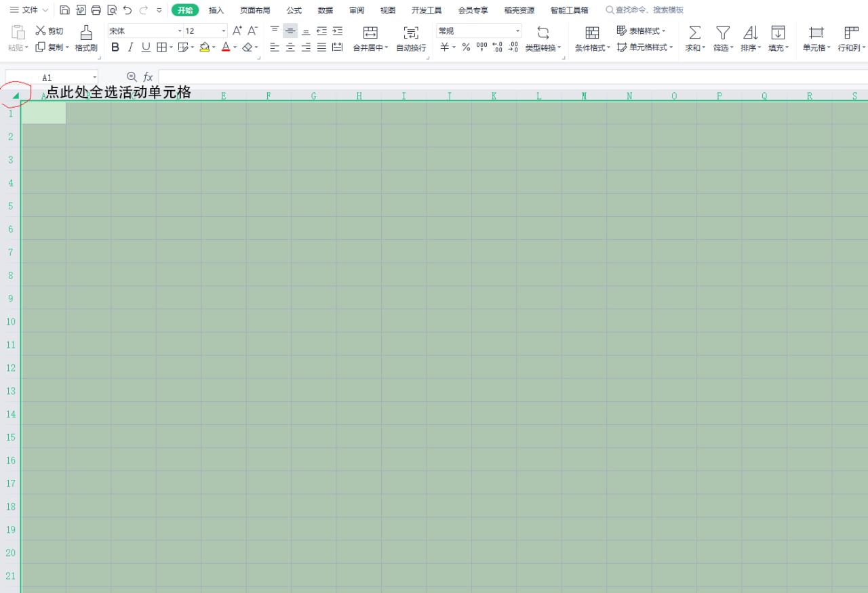Viewport: 868px width, 593px height.
Task: Increase decimal places
Action: tap(497, 47)
